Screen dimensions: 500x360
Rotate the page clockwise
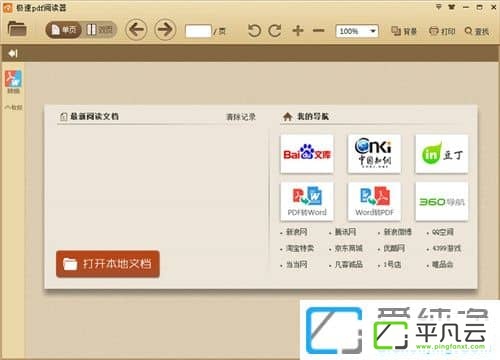point(275,31)
